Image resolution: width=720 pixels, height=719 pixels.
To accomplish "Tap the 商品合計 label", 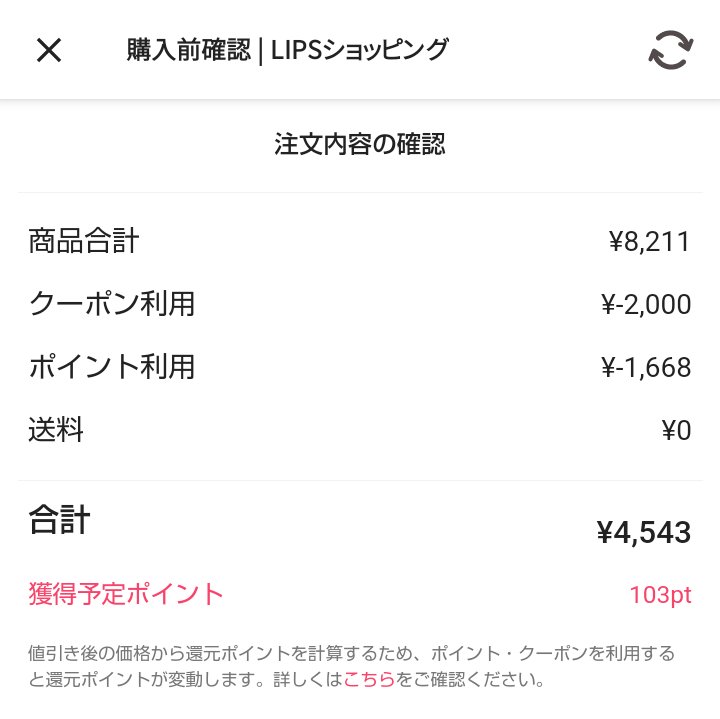I will pos(84,241).
